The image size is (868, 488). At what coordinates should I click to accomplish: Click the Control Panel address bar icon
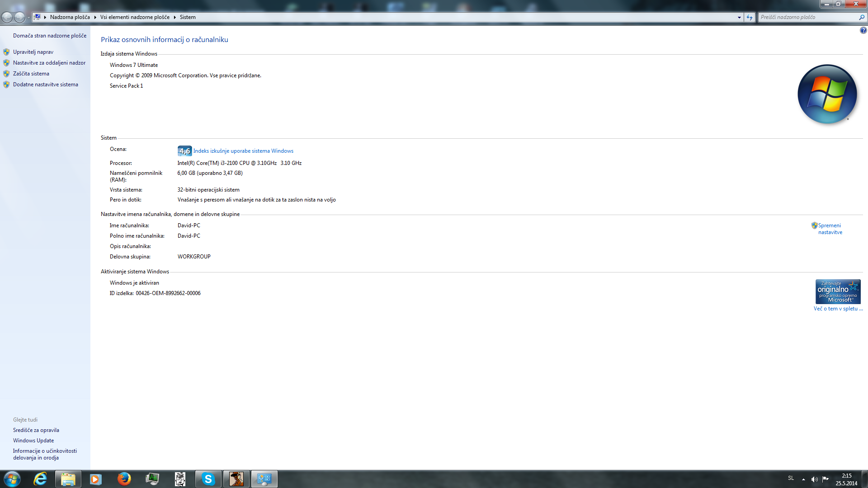[38, 17]
